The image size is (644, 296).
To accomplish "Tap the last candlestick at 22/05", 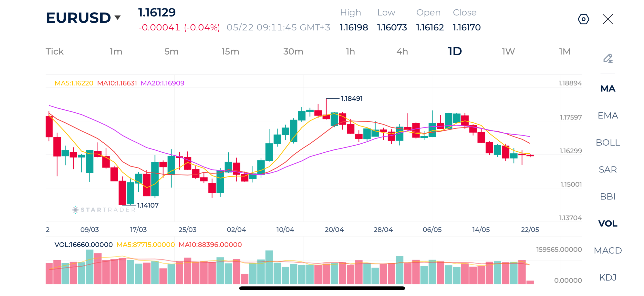I will tap(530, 155).
